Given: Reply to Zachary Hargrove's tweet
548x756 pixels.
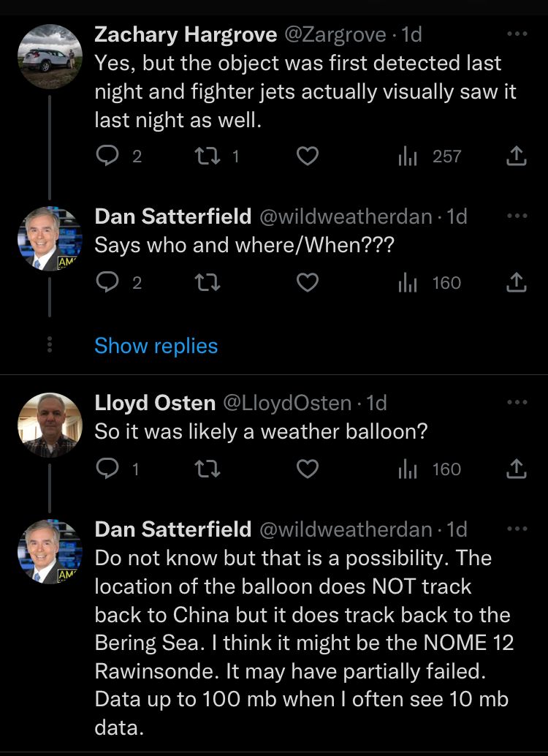Looking at the screenshot, I should 107,156.
